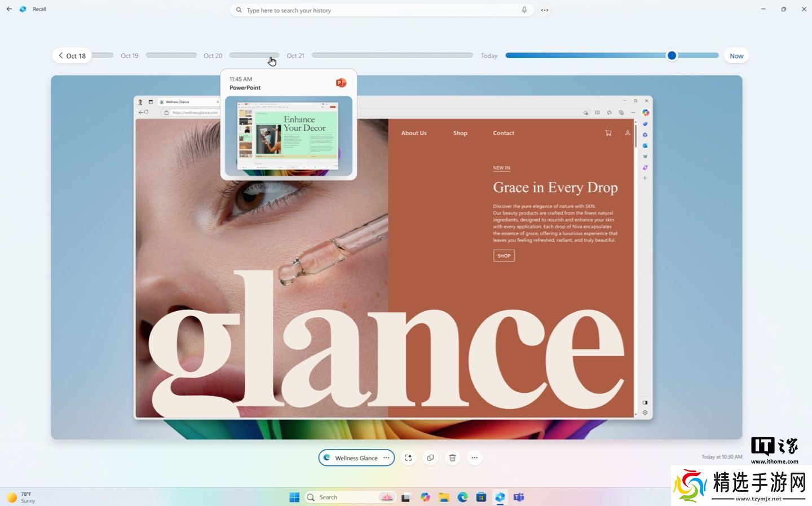Delete the snapshot with the trash icon
The image size is (812, 506).
click(452, 458)
